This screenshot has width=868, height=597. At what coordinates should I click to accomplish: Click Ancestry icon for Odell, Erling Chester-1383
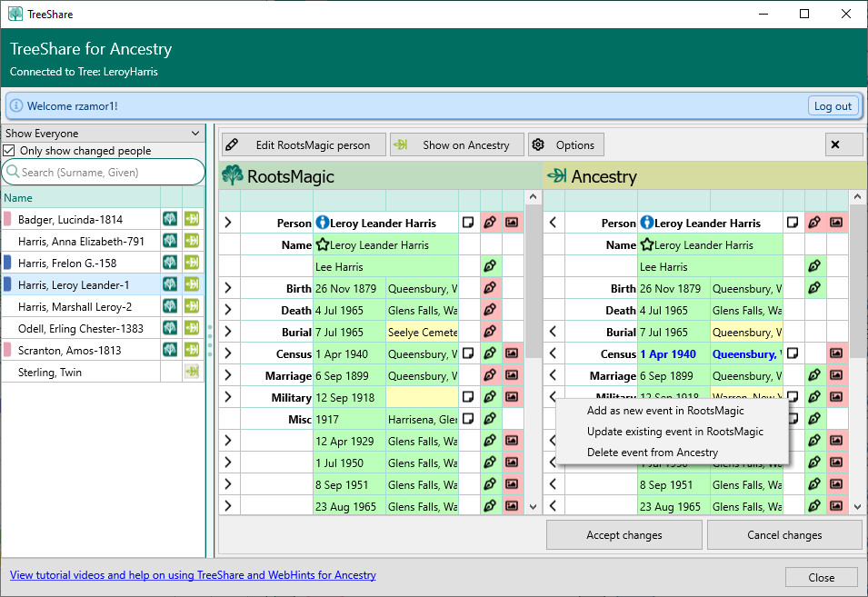click(192, 328)
